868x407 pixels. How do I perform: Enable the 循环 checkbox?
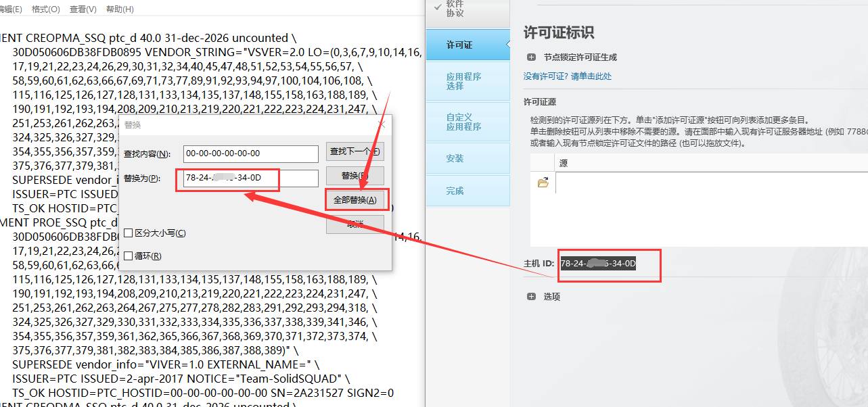pos(127,256)
